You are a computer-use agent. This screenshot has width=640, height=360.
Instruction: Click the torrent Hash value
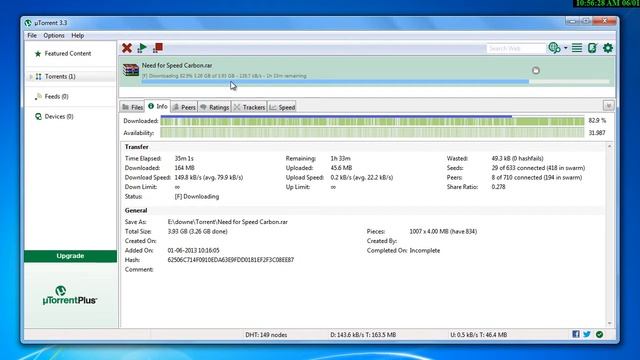click(231, 260)
